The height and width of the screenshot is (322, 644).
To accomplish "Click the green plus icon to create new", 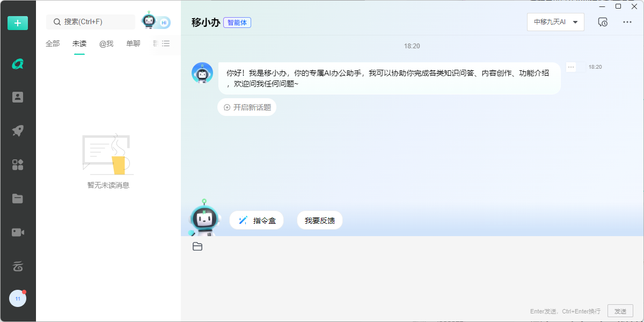I will (x=18, y=23).
